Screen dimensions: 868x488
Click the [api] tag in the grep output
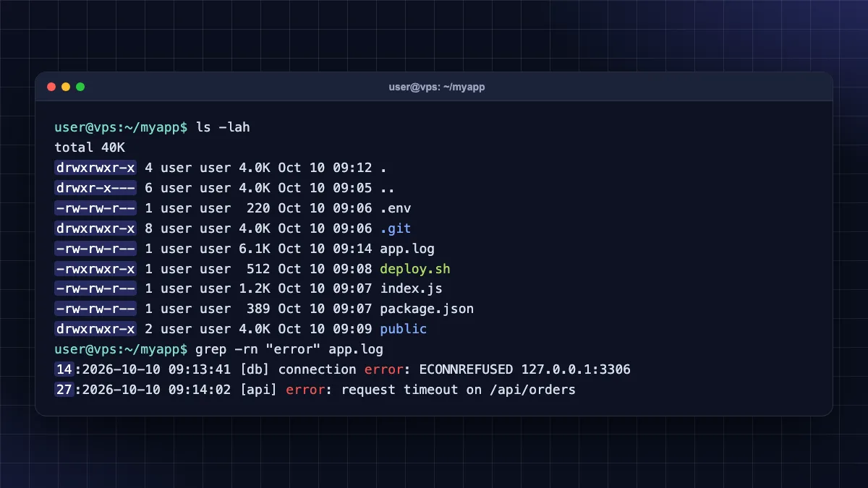[258, 390]
